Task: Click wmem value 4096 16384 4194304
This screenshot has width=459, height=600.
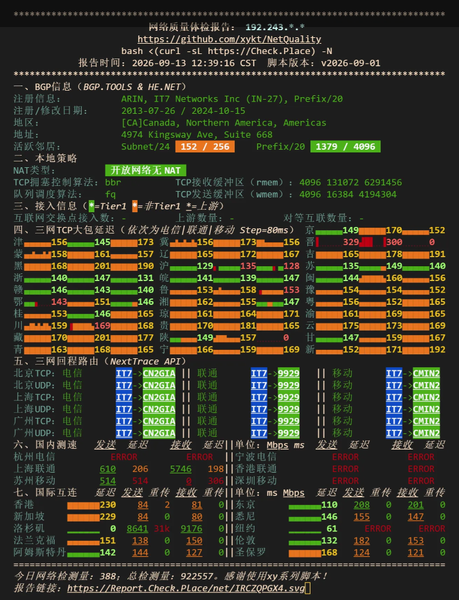Action: (348, 194)
